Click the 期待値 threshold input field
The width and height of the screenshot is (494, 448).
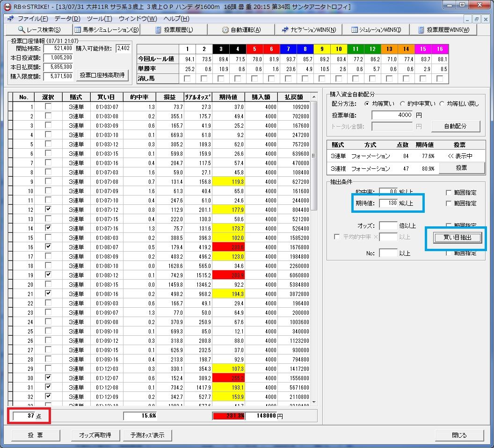pos(388,203)
